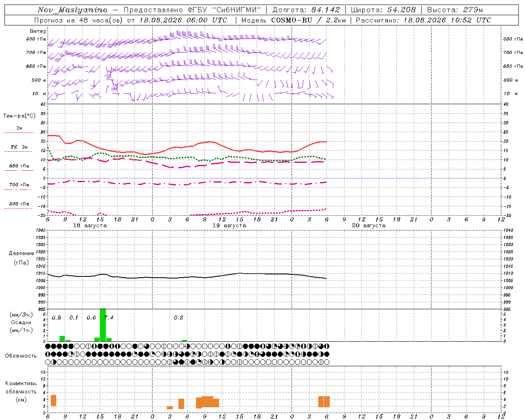Viewport: 525px width, 420px height.
Task: Select the 18 августа date label
Action: [x=90, y=226]
